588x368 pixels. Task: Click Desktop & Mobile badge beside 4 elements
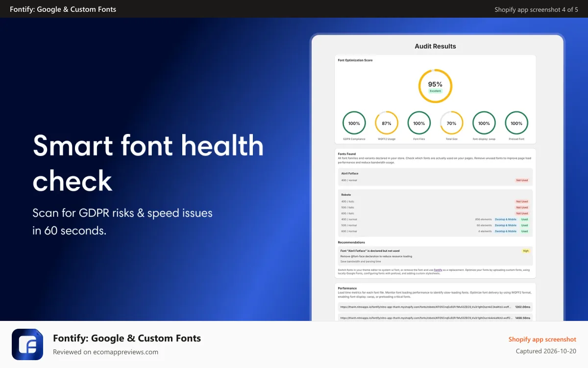point(506,231)
